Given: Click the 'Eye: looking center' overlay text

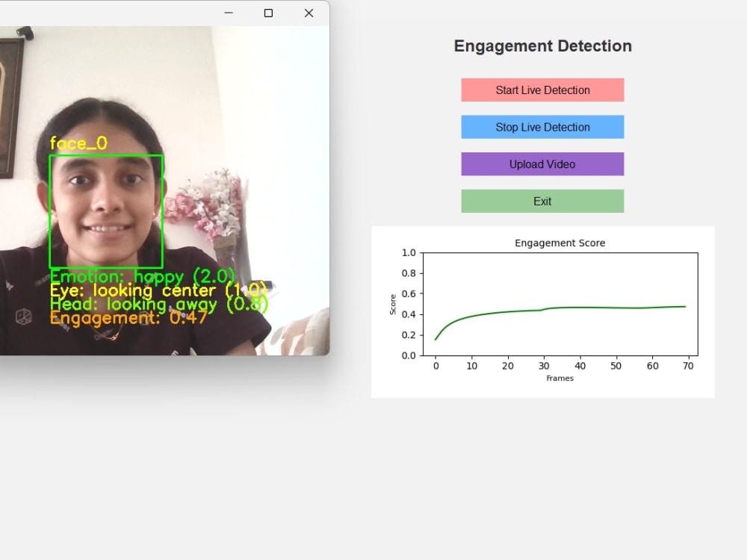Looking at the screenshot, I should (158, 290).
